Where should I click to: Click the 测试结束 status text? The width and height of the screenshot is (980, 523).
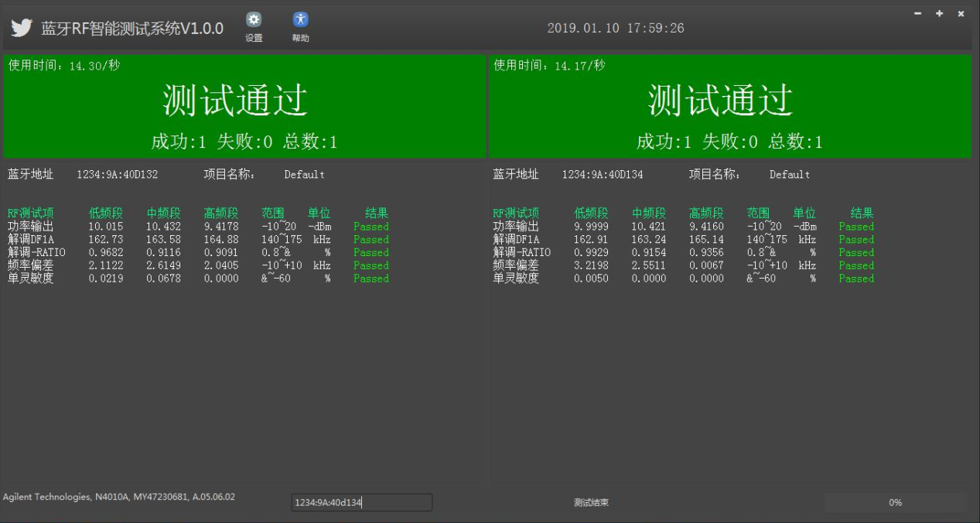click(x=591, y=503)
